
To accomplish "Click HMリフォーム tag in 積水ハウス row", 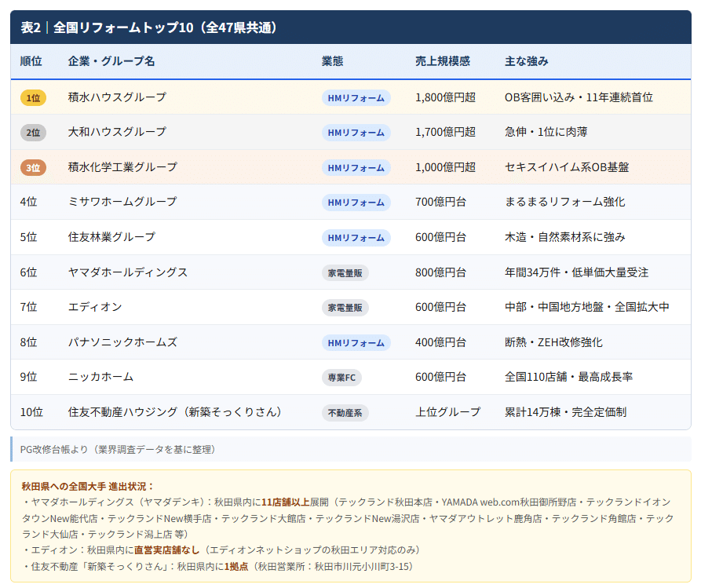I will pos(356,98).
